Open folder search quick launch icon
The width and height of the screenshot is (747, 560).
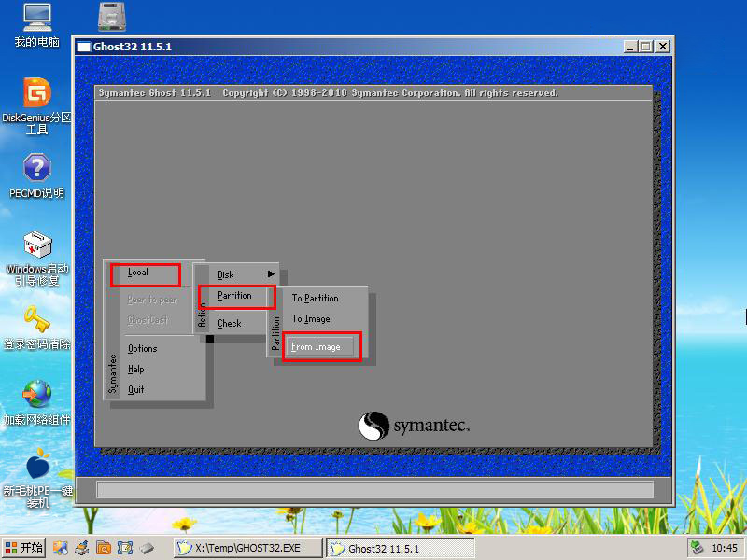click(x=104, y=548)
